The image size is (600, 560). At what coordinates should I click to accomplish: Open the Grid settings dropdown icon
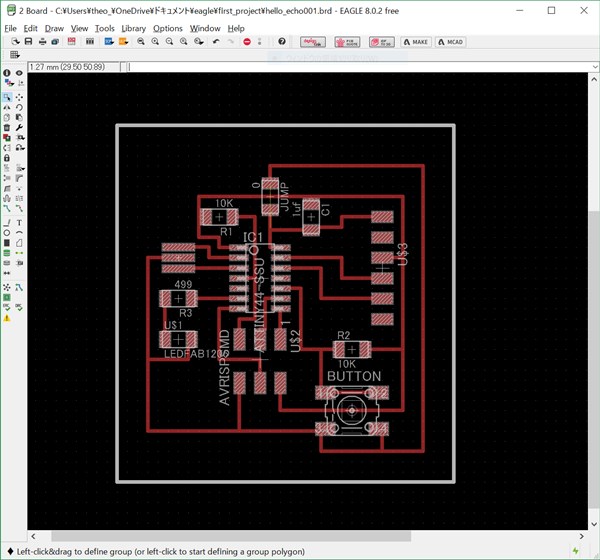(15, 55)
